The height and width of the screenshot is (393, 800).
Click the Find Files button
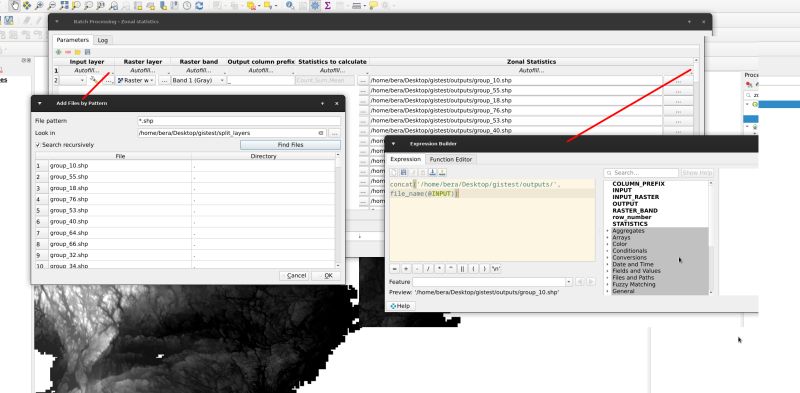[290, 145]
